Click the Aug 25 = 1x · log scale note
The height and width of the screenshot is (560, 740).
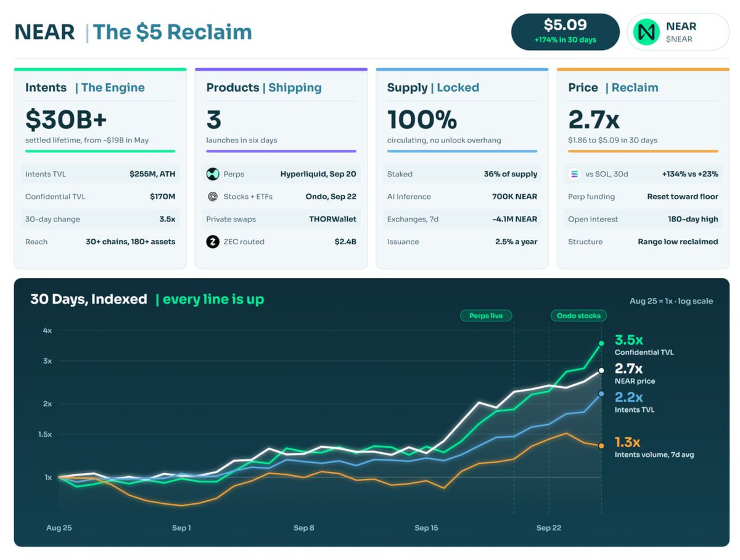pos(671,302)
